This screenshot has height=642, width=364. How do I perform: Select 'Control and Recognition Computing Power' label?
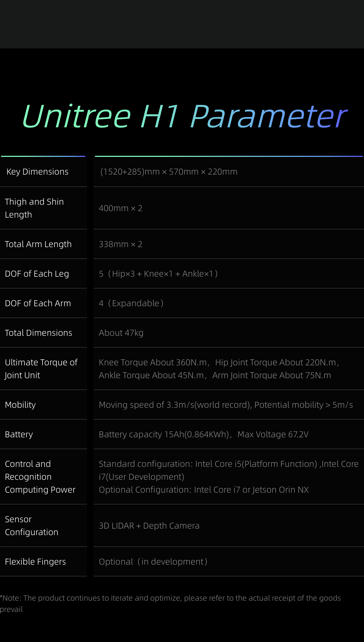tap(40, 477)
